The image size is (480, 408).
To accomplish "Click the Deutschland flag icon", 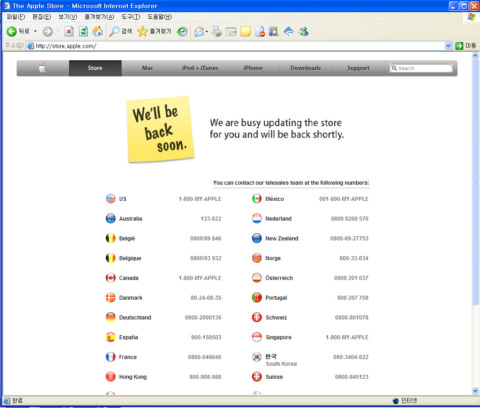I will pyautogui.click(x=111, y=317).
